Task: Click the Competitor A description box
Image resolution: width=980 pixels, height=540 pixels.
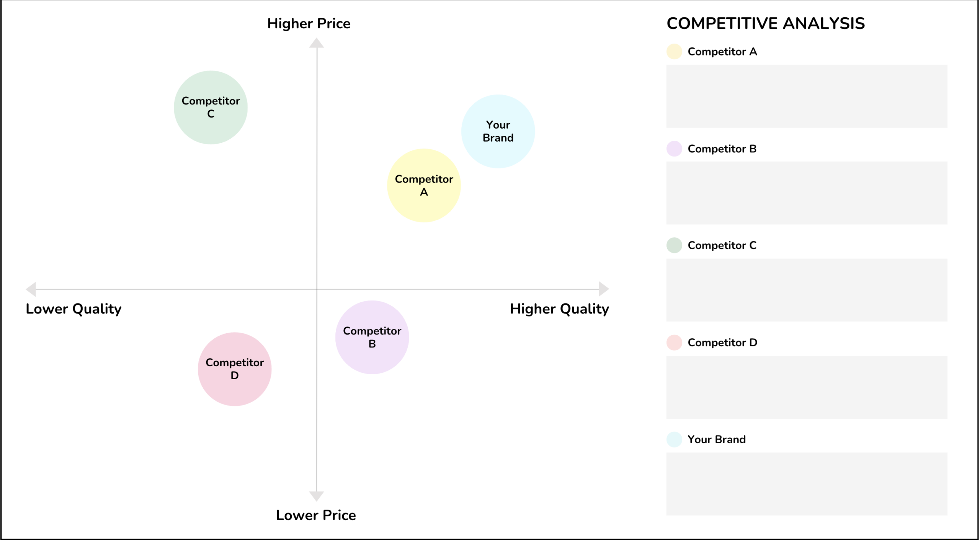Action: point(807,96)
